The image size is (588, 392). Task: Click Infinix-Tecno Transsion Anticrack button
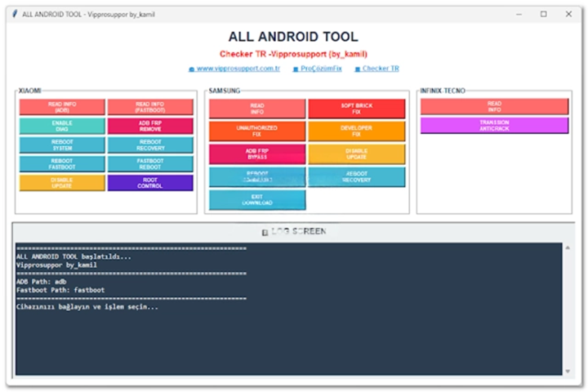494,125
